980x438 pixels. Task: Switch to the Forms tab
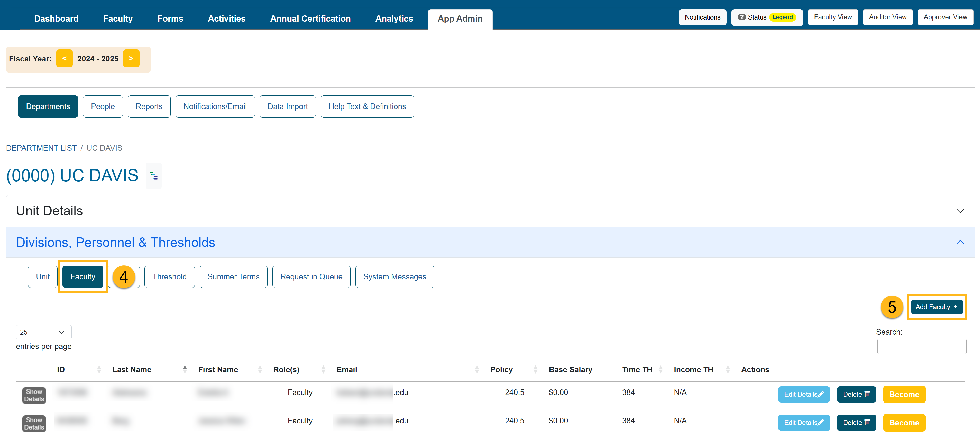(170, 19)
